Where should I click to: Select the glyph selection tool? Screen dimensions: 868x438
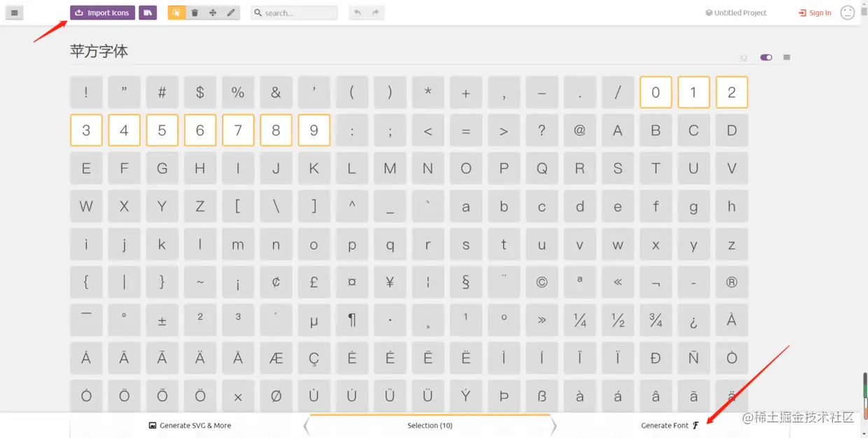[x=176, y=13]
